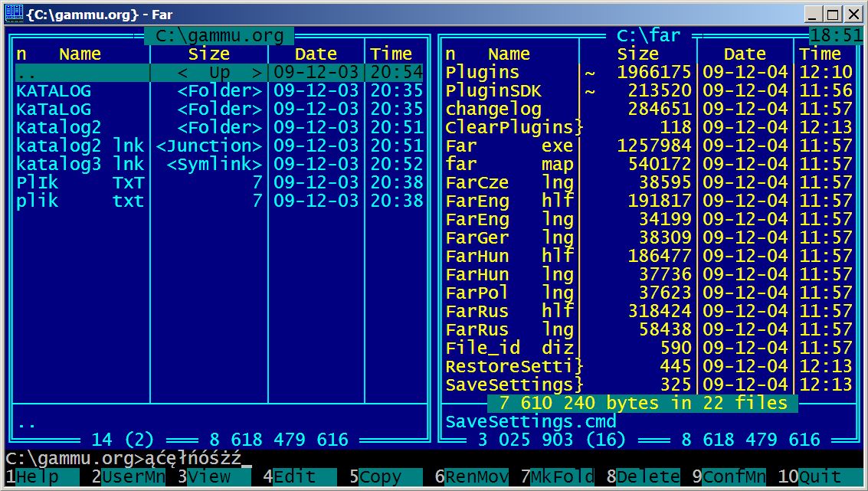This screenshot has width=868, height=491.
Task: Select the FarRus lng file
Action: point(649,329)
